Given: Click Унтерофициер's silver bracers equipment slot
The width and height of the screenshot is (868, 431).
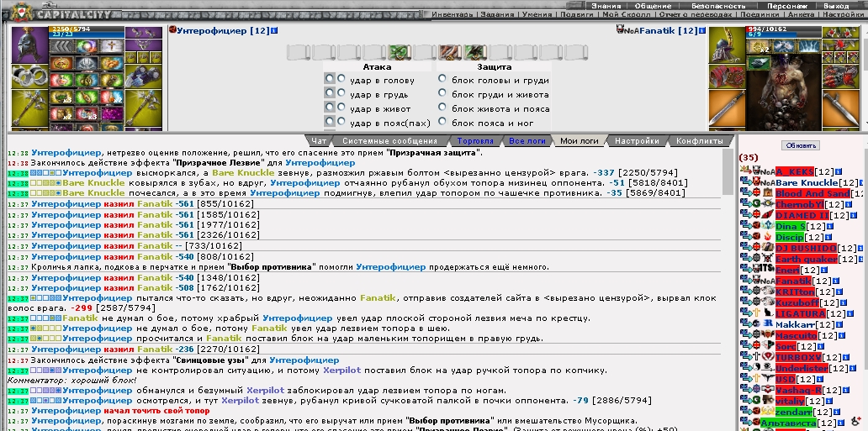Looking at the screenshot, I should [30, 76].
